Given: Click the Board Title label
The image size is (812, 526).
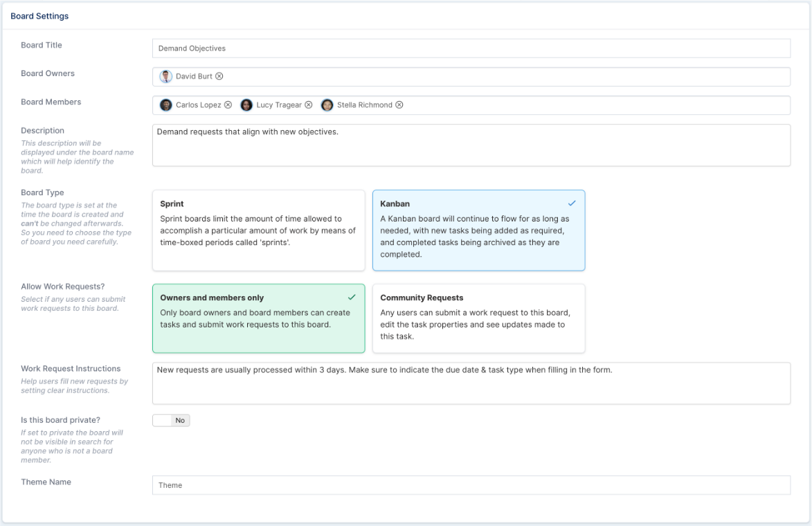Looking at the screenshot, I should (x=42, y=45).
